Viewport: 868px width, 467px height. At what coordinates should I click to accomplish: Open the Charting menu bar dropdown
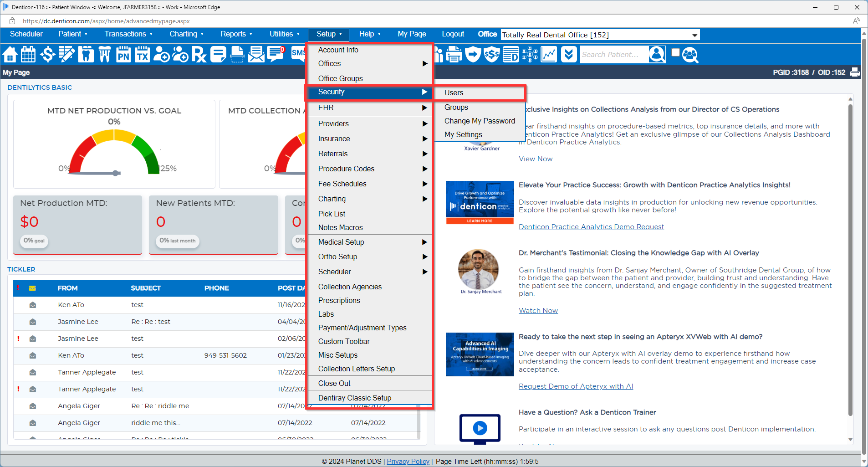click(x=187, y=34)
